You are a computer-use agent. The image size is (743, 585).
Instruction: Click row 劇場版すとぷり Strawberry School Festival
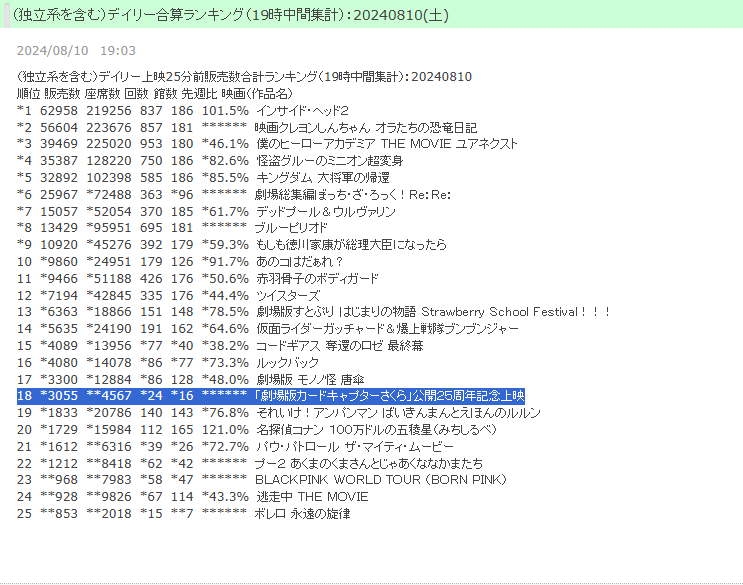(x=313, y=312)
